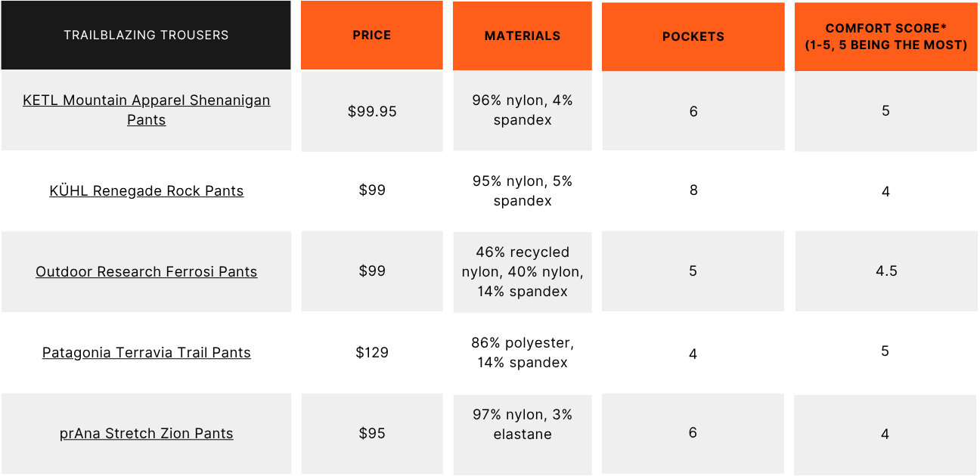980x476 pixels.
Task: Open the Outdoor Research Ferrosi Pants link
Action: [146, 272]
